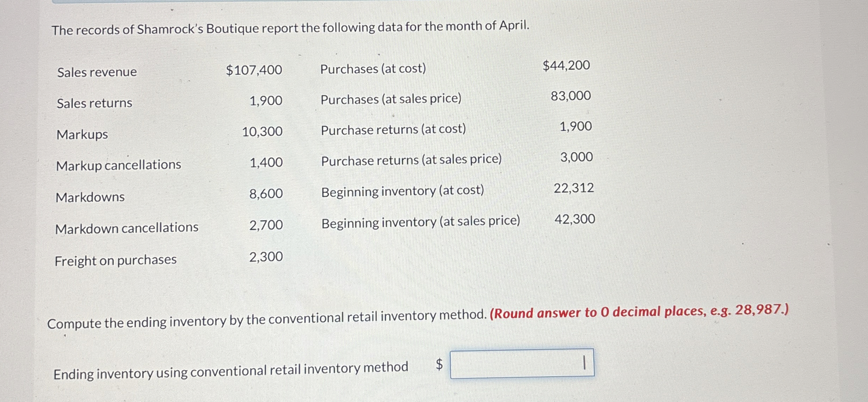Place cursor inside the answer entry box
This screenshot has height=402, width=868.
click(x=521, y=365)
